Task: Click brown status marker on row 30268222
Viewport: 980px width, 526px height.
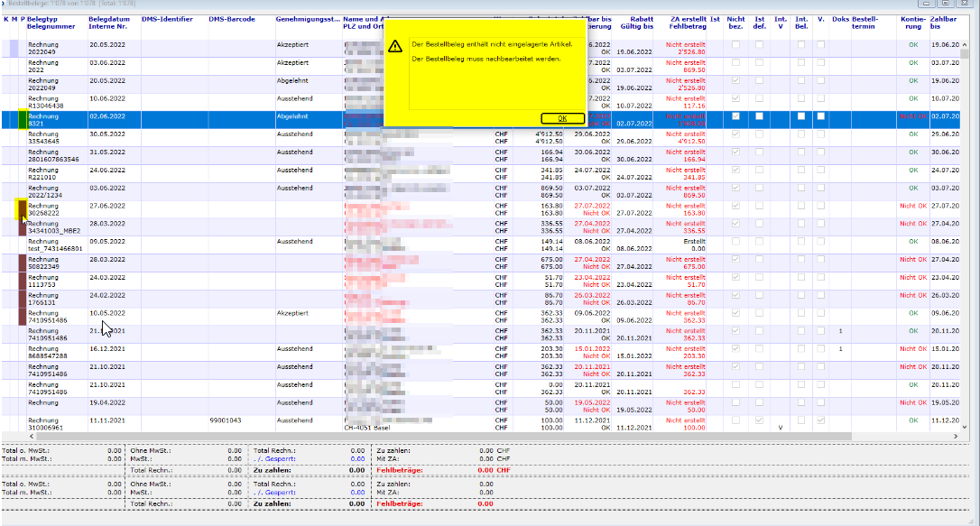Action: (22, 209)
